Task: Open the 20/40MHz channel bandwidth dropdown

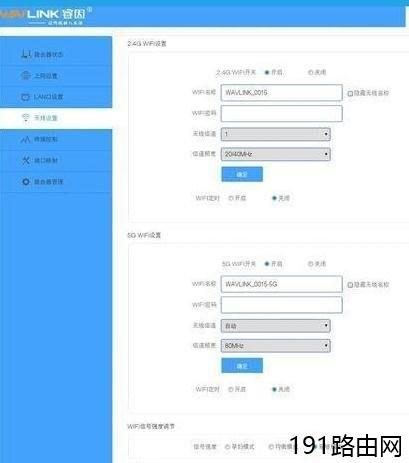Action: pyautogui.click(x=276, y=154)
